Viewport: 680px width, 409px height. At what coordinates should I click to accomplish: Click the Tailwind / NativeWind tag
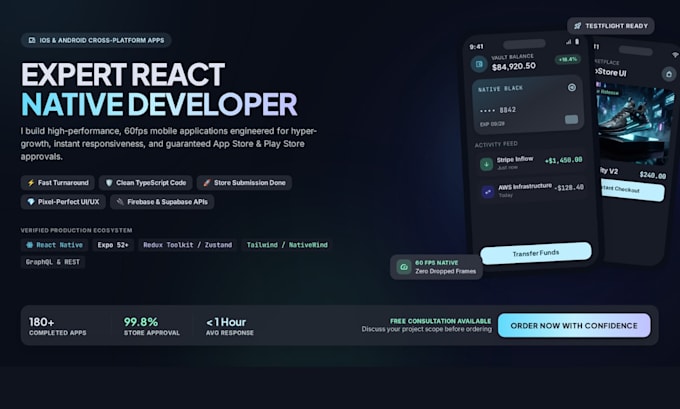pyautogui.click(x=287, y=245)
